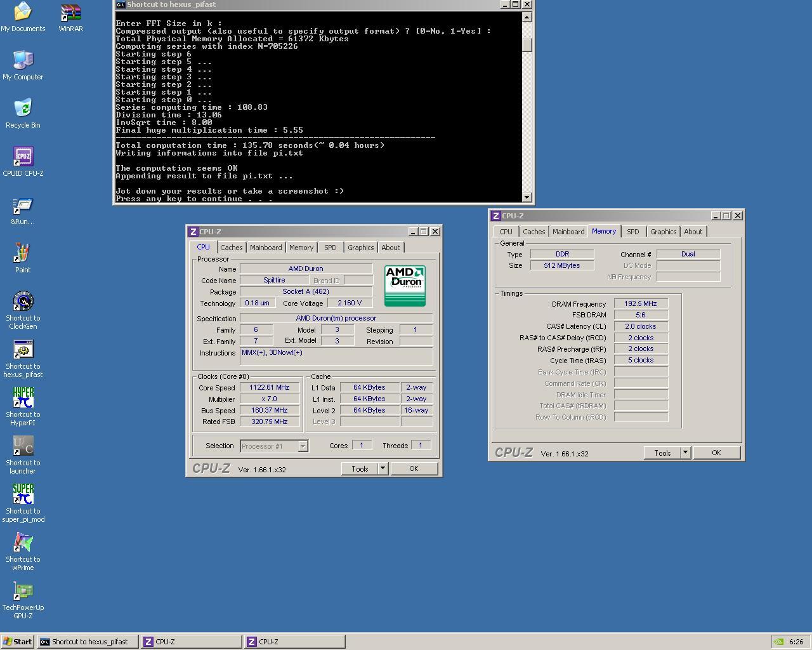Switch to hexus_pifast taskbar button

click(x=88, y=642)
